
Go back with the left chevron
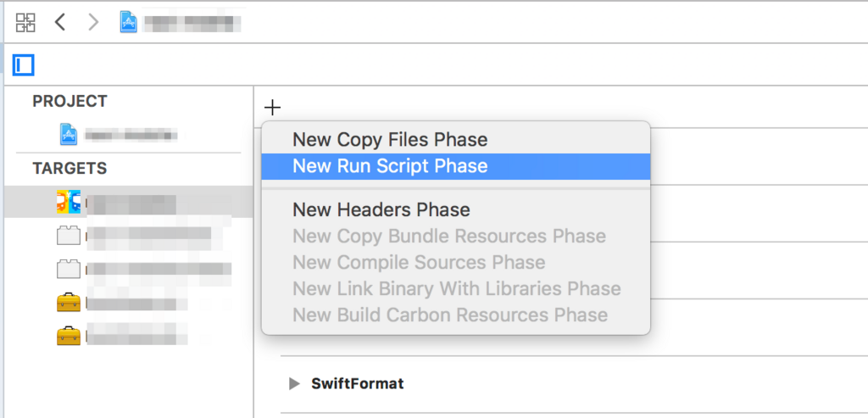click(59, 22)
